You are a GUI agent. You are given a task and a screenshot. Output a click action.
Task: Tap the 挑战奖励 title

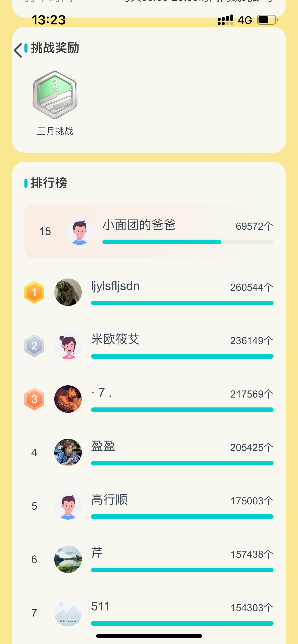[x=55, y=48]
